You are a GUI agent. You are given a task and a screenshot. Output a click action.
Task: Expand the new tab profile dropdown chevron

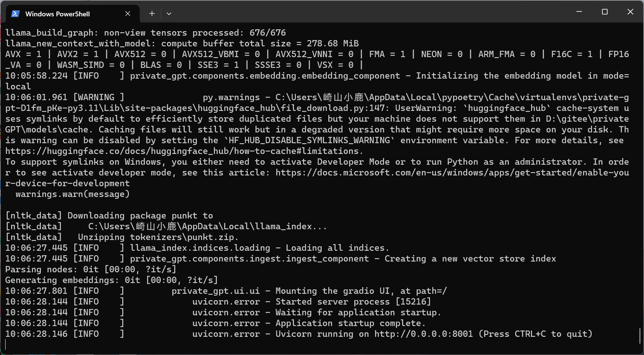coord(169,14)
